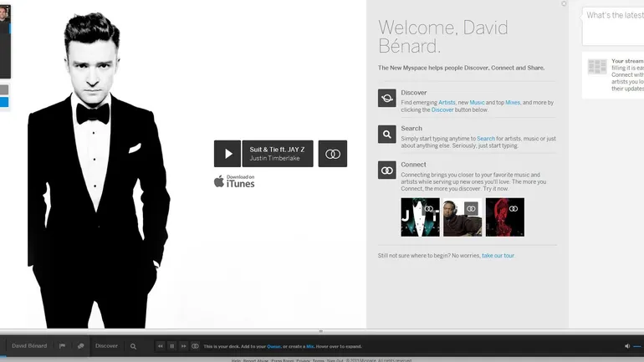Open the Suit & Tie song title
This screenshot has height=362, width=644.
point(277,150)
